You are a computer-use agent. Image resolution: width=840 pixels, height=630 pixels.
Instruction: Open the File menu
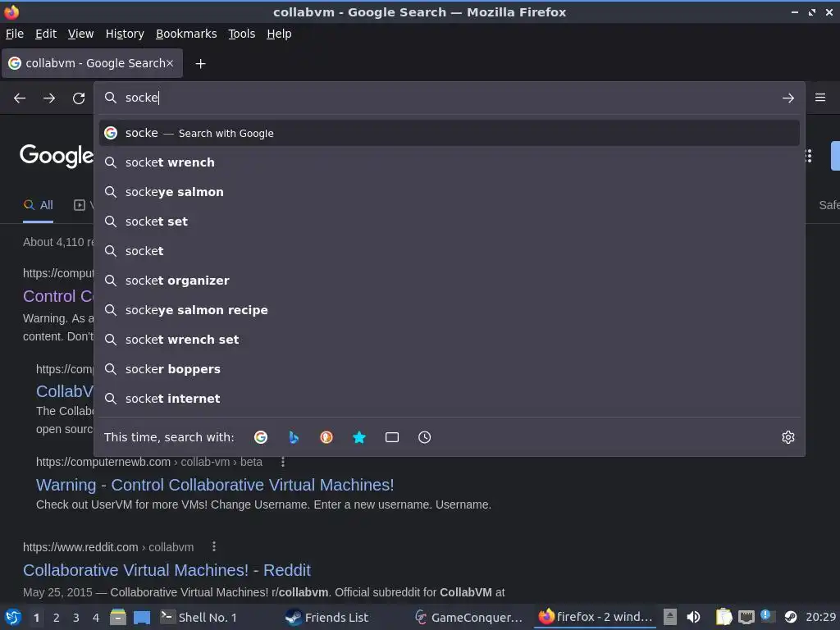point(15,34)
